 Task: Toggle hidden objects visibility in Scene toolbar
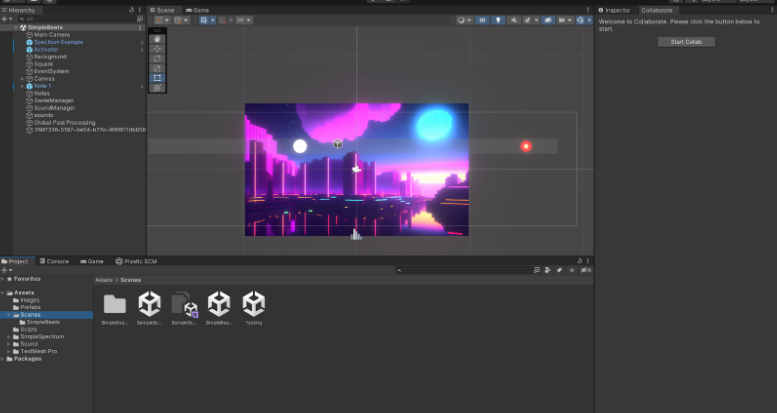tap(548, 20)
